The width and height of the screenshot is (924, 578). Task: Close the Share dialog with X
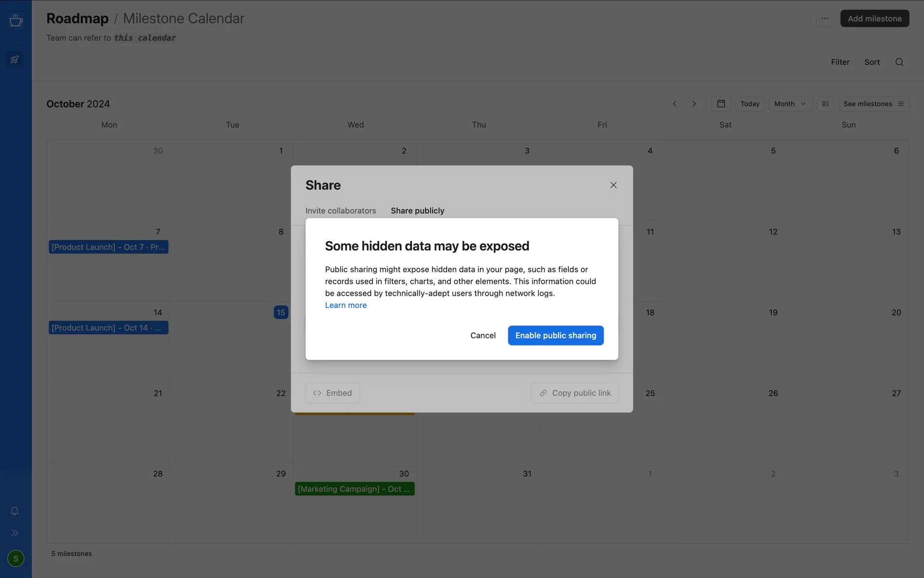point(613,185)
